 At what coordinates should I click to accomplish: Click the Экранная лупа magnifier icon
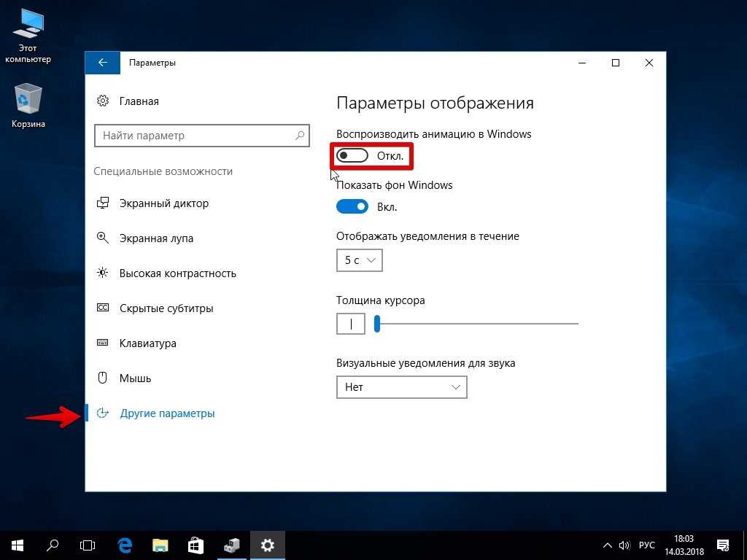103,238
